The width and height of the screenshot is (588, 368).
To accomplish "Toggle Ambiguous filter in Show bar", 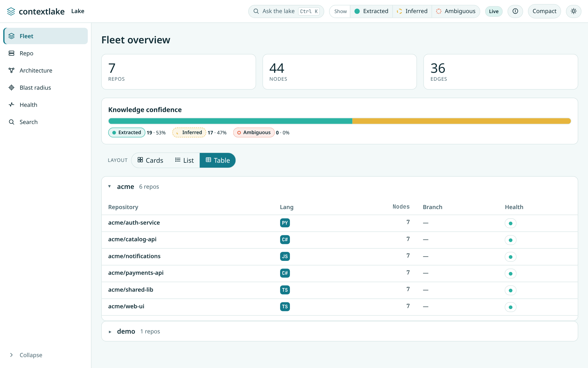I will click(456, 11).
